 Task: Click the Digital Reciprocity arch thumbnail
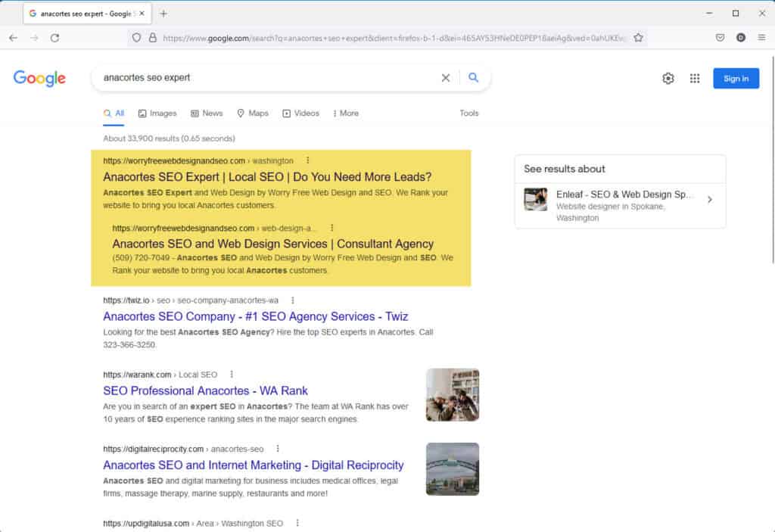453,468
